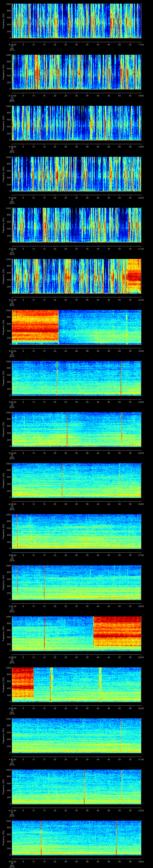Select the "32:00" end time label
Screen dimensions: 153x868
click(141, 810)
